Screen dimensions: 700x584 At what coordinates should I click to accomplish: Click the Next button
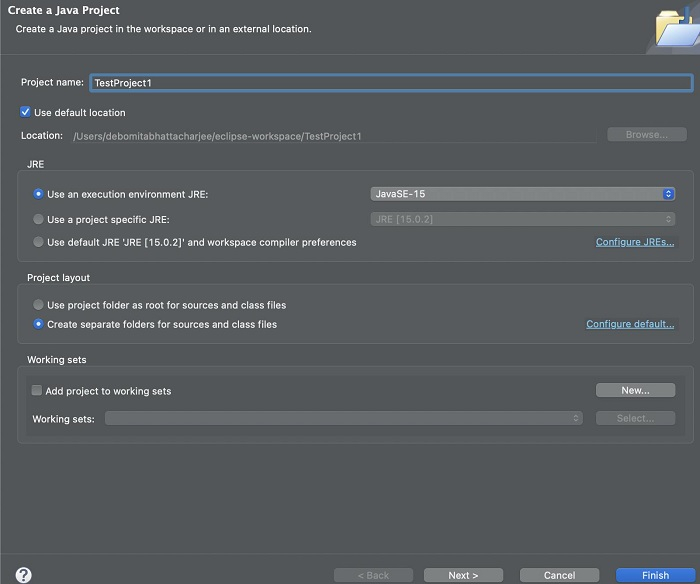click(463, 575)
